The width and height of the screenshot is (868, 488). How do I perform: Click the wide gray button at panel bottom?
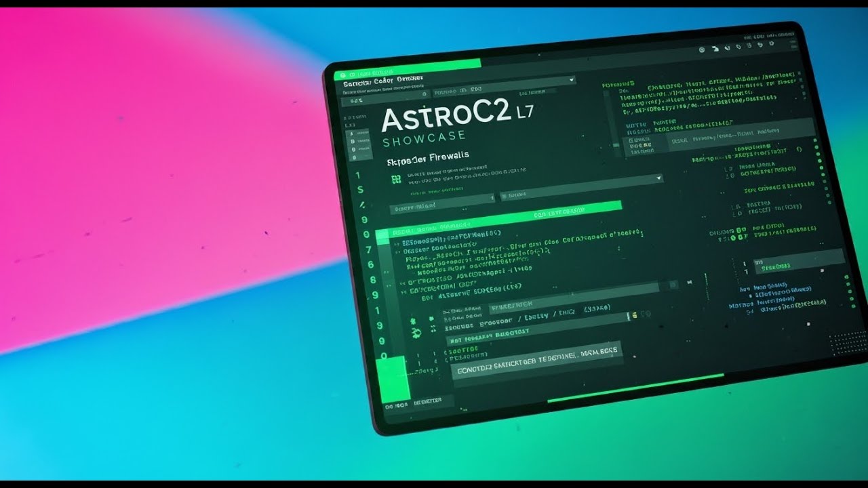[x=536, y=362]
